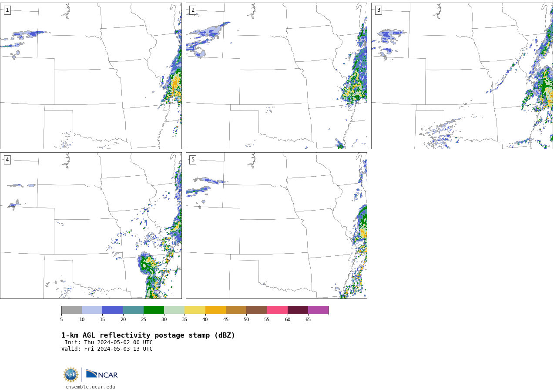Click the panel number 5 label box
The width and height of the screenshot is (557, 392).
193,160
